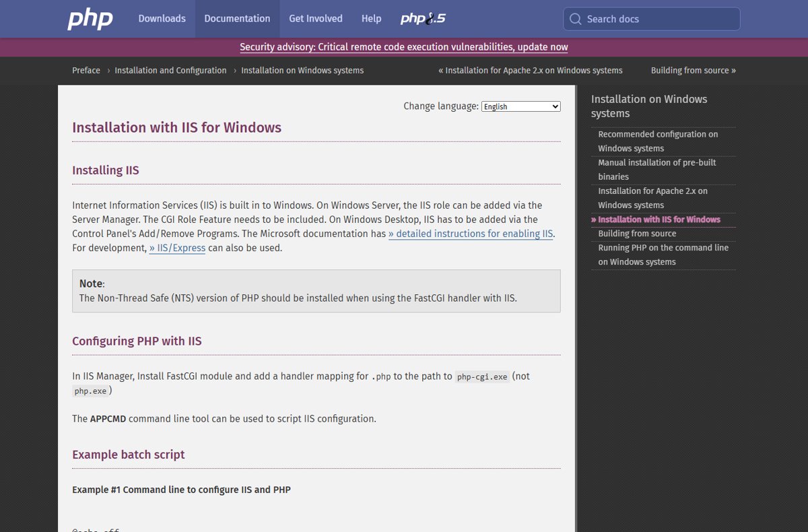Go to previous page Installation for Apache 2.x
This screenshot has width=808, height=532.
click(x=531, y=70)
